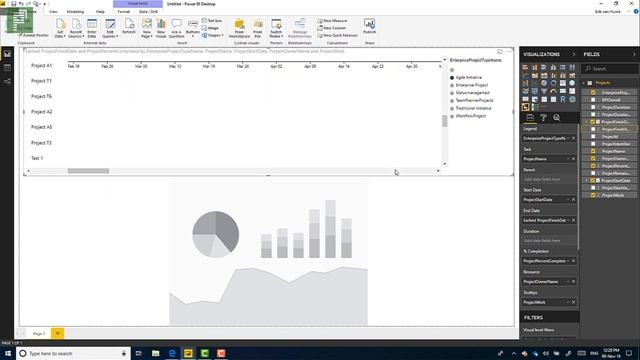Open the Buttons insert menu
This screenshot has height=360, width=640.
point(193,28)
